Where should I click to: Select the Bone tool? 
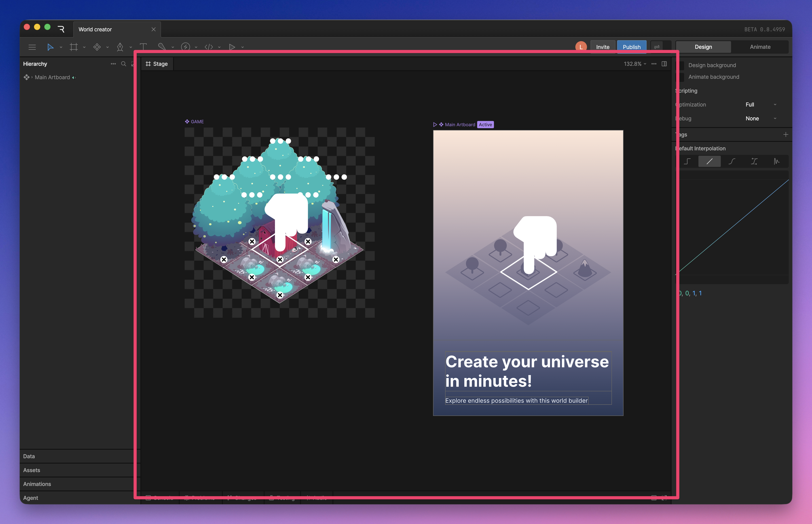tap(162, 47)
